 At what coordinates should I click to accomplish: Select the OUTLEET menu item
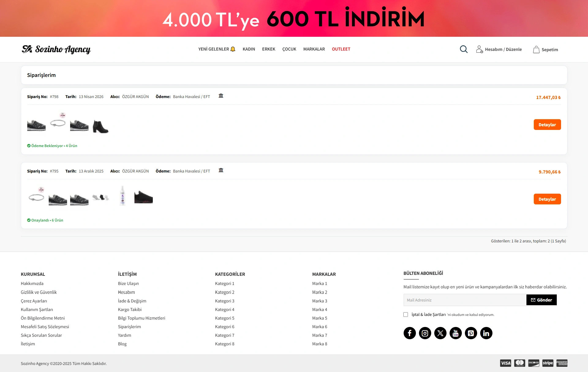pyautogui.click(x=341, y=49)
